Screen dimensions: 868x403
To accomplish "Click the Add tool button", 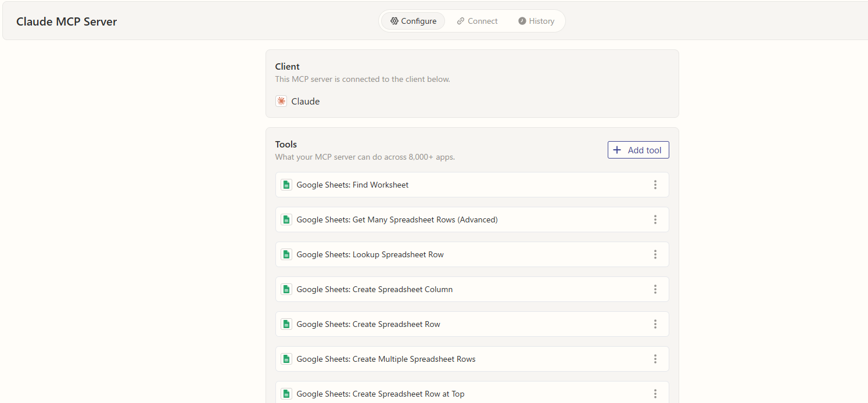I will pos(639,150).
